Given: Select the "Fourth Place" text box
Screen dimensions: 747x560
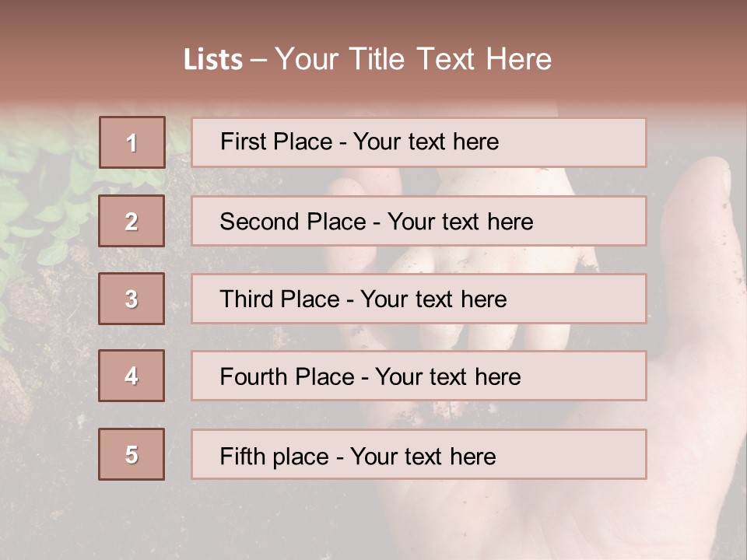Looking at the screenshot, I should pyautogui.click(x=419, y=376).
